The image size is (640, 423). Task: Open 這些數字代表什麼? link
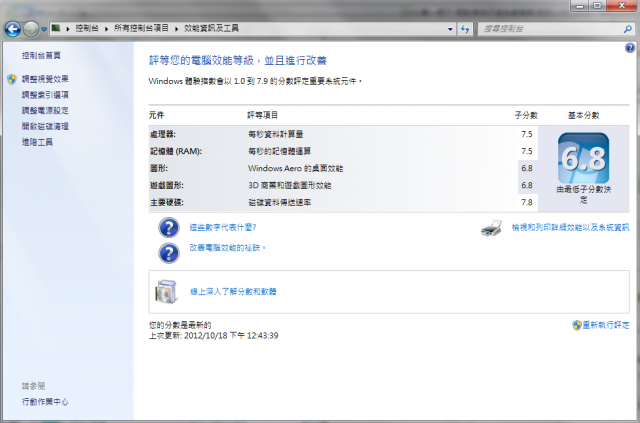point(223,227)
